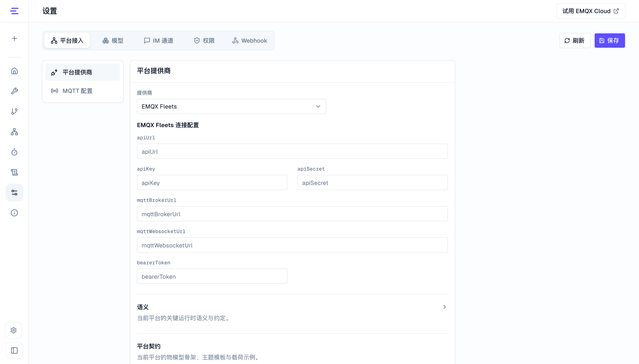The image size is (639, 364).
Task: Open the git branch icon in the sidebar
Action: (x=14, y=111)
